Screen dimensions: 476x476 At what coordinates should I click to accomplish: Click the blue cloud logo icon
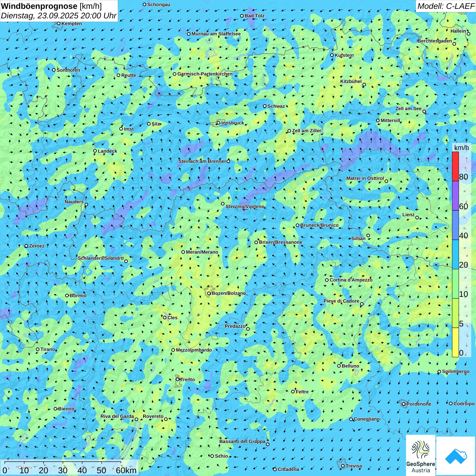tap(456, 456)
